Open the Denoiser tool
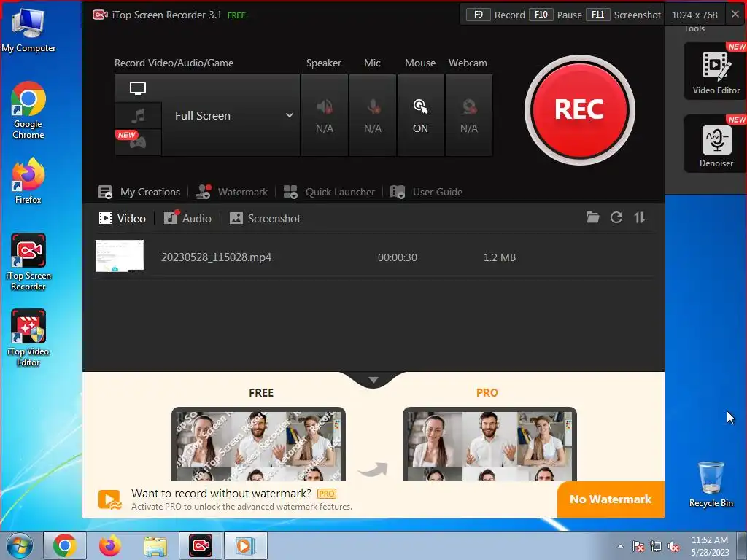The width and height of the screenshot is (747, 560). [715, 144]
